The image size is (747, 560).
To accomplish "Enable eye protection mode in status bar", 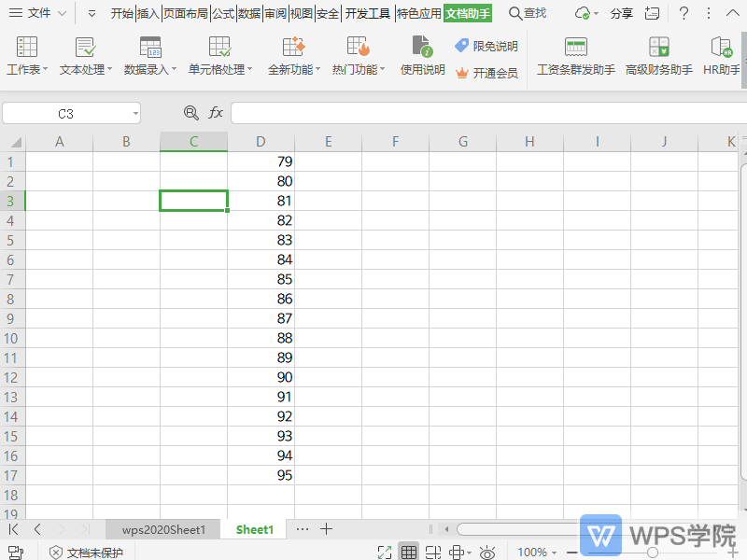I will click(x=487, y=553).
